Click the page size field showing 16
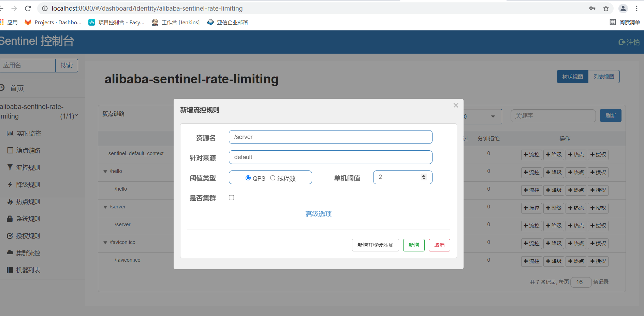Viewport: 644px width, 316px height. pyautogui.click(x=581, y=282)
